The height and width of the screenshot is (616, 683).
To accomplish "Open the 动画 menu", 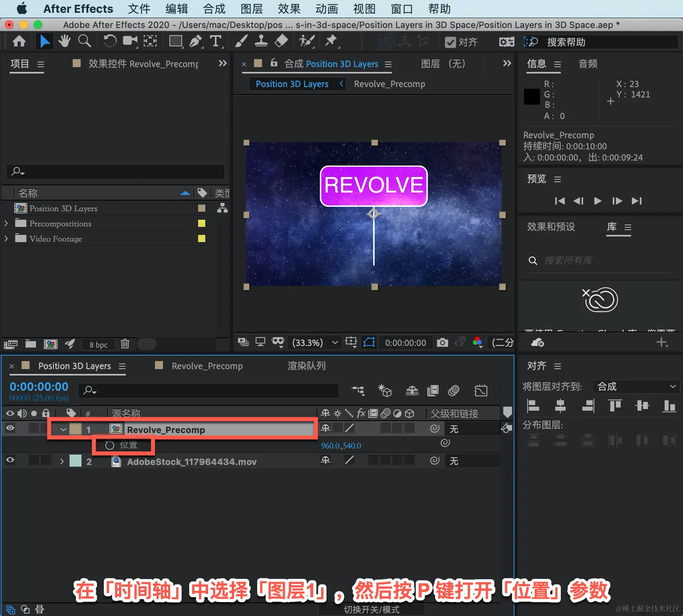I will click(x=326, y=9).
